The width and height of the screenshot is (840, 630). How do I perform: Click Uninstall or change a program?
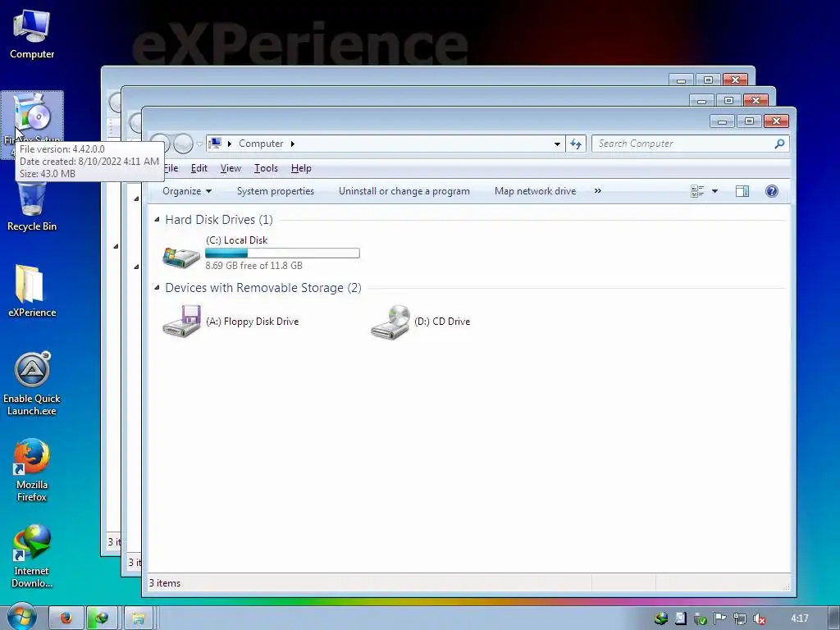click(404, 191)
